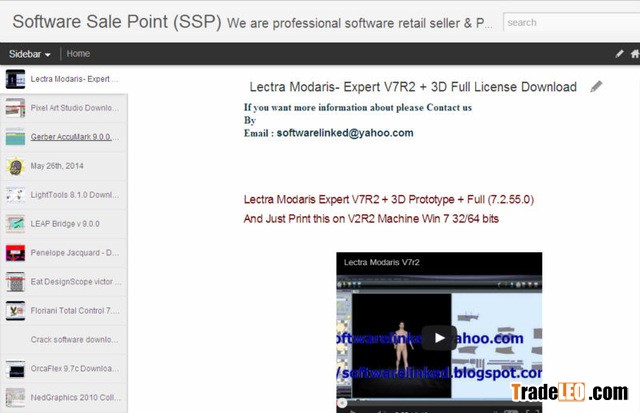Click the blog tagline We are professional software retail seller
Screen dimensions: 640x413
[x=360, y=23]
